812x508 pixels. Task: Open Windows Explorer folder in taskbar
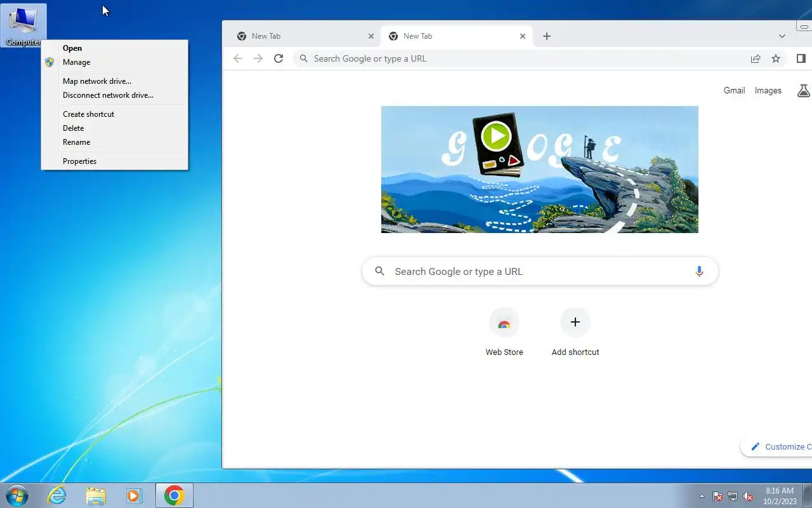tap(96, 495)
